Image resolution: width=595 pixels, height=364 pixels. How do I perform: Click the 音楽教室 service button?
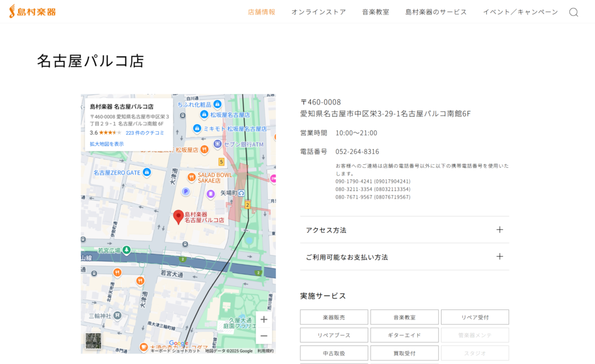404,318
